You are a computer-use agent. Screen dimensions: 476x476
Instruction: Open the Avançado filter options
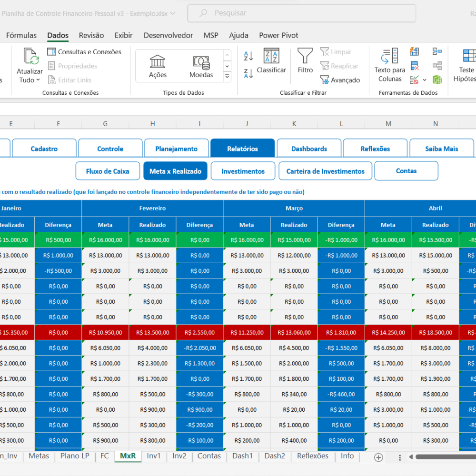(340, 80)
